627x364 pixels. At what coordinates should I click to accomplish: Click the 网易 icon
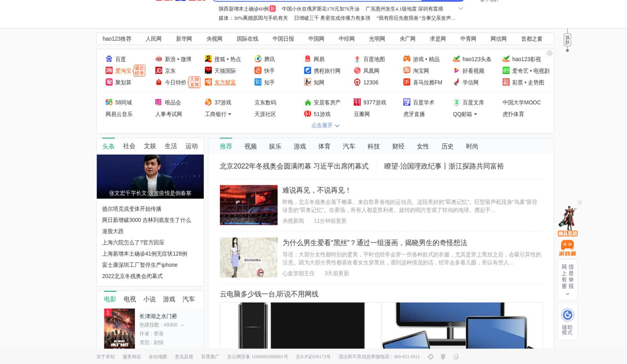[x=307, y=59]
